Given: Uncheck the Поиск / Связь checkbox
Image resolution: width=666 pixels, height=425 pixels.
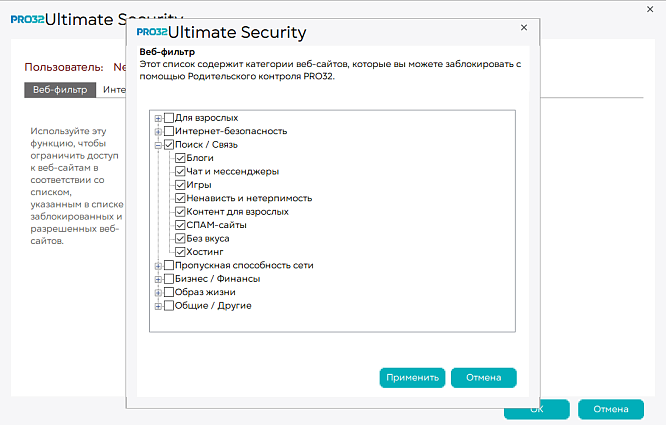Looking at the screenshot, I should pyautogui.click(x=169, y=145).
